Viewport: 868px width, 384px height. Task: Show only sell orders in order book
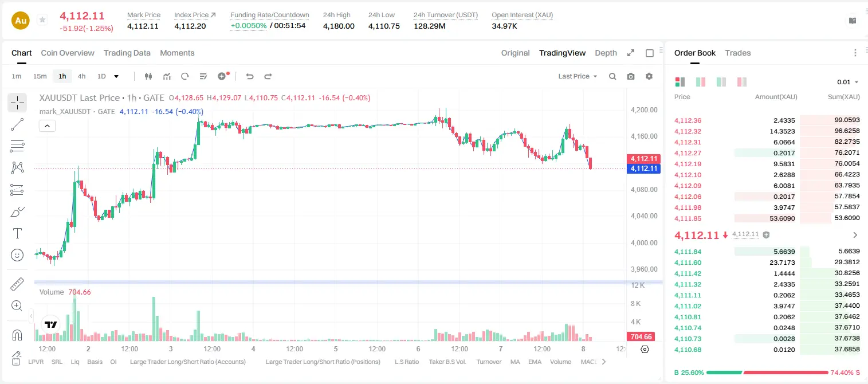(x=742, y=82)
